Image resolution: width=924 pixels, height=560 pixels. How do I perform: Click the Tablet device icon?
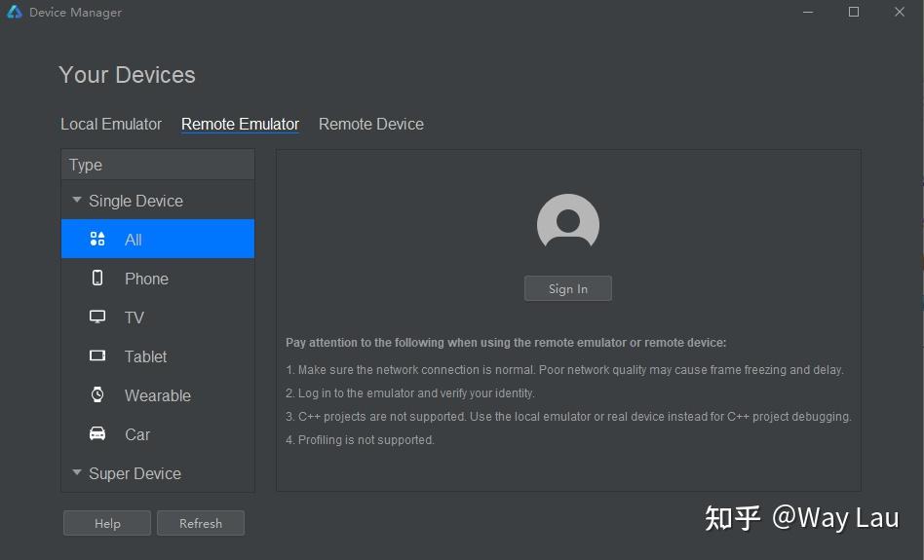pos(97,356)
